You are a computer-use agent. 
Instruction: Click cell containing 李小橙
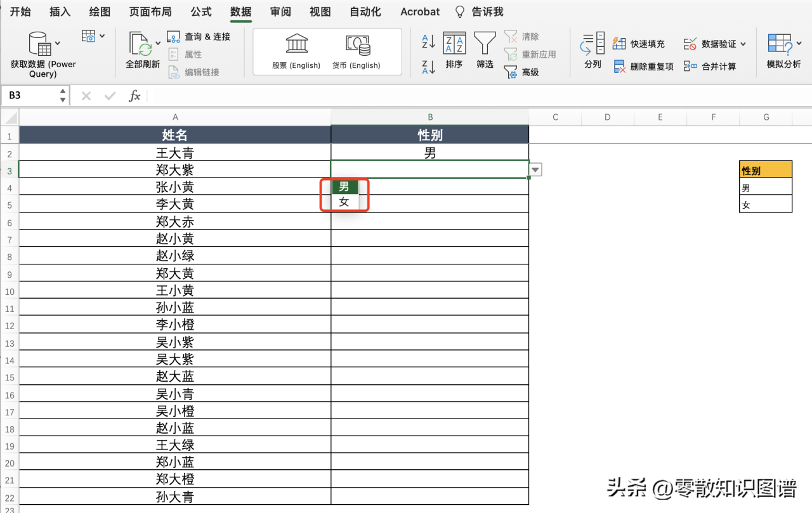click(x=175, y=325)
